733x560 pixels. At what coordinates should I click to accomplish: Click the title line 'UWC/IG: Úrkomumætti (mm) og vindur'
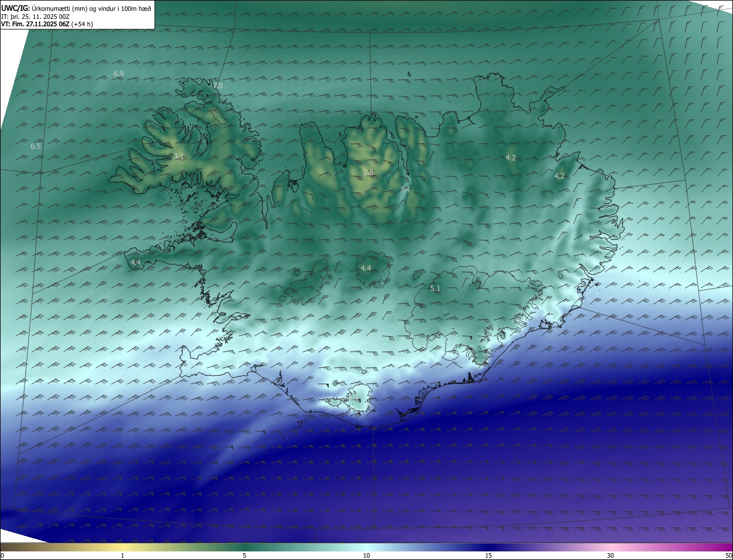coord(76,8)
